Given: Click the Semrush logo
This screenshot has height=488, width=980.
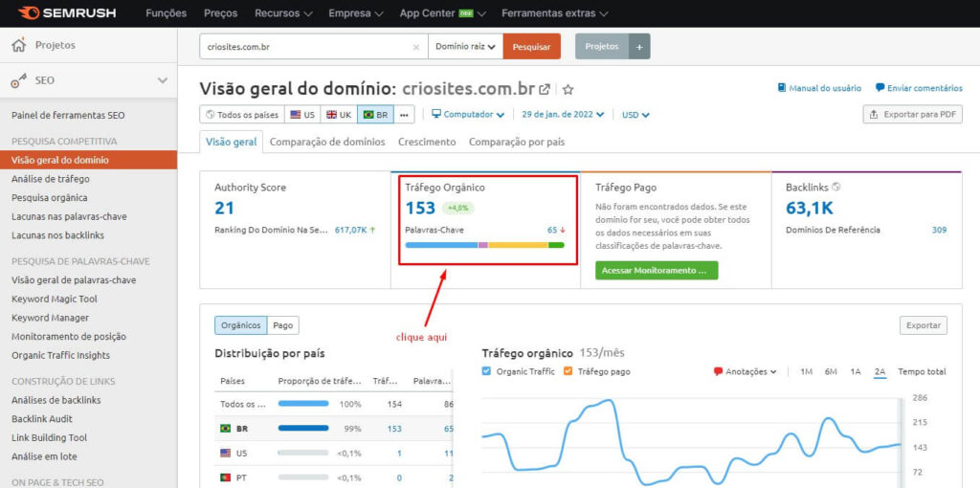Looking at the screenshot, I should (67, 13).
